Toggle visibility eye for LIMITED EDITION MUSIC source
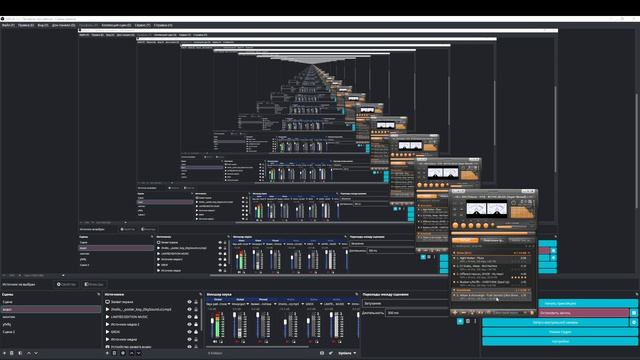This screenshot has height=360, width=640. [189, 317]
